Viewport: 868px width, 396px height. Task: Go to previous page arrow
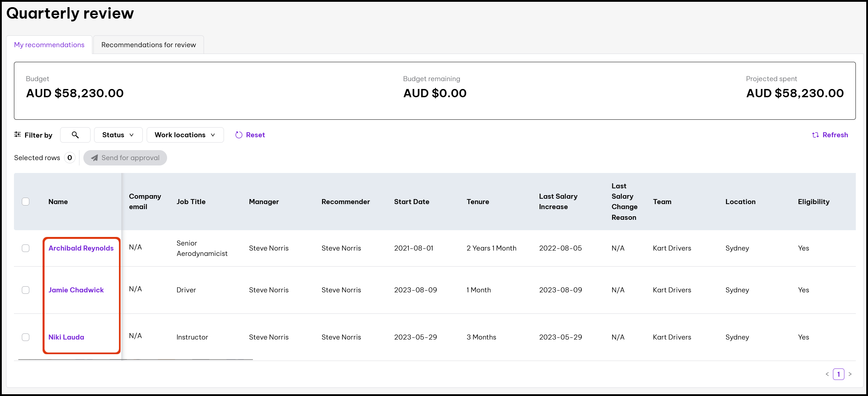coord(827,374)
